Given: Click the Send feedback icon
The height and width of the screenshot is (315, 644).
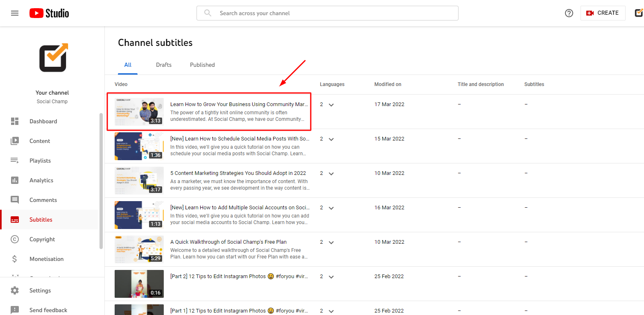Looking at the screenshot, I should (15, 310).
